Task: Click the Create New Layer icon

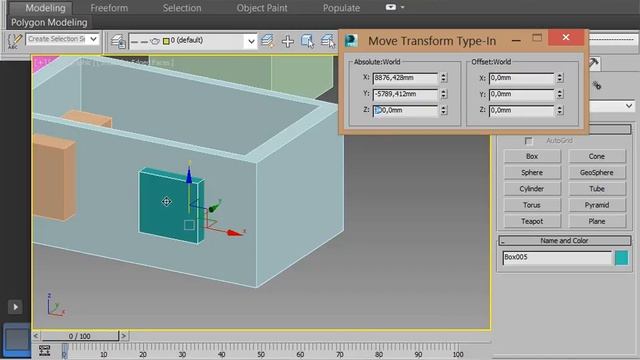Action: (268, 41)
